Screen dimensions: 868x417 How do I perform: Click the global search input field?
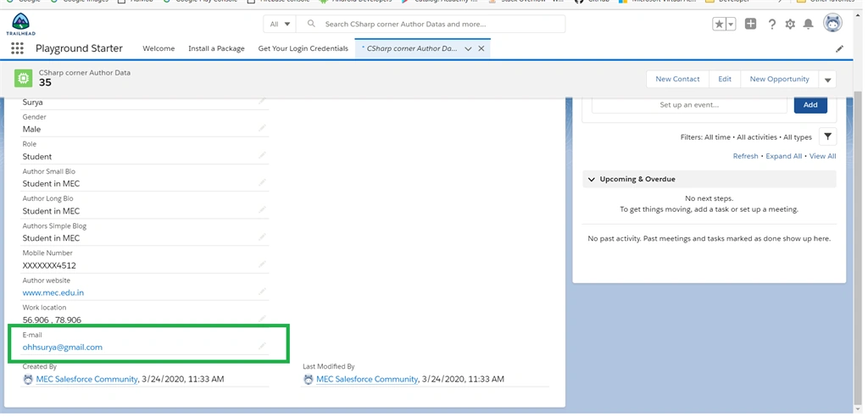[431, 25]
